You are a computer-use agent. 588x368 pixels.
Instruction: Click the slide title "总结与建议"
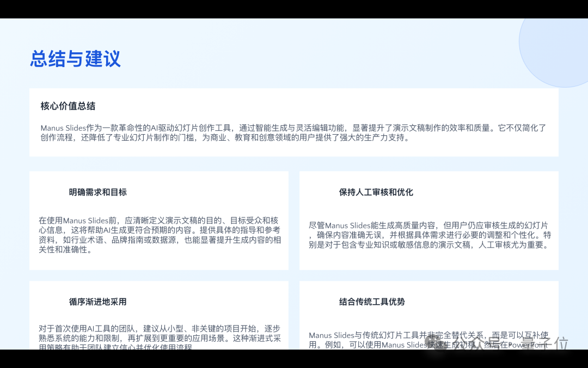(x=75, y=58)
